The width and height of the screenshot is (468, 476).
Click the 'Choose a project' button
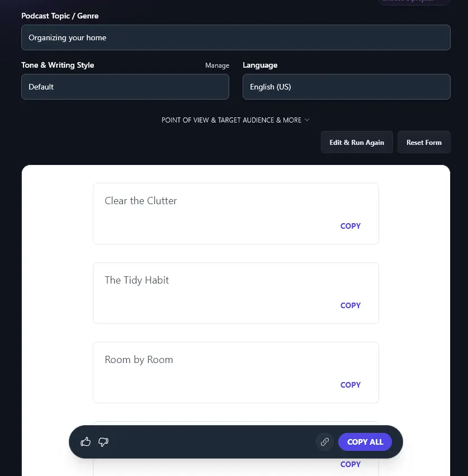pyautogui.click(x=414, y=2)
